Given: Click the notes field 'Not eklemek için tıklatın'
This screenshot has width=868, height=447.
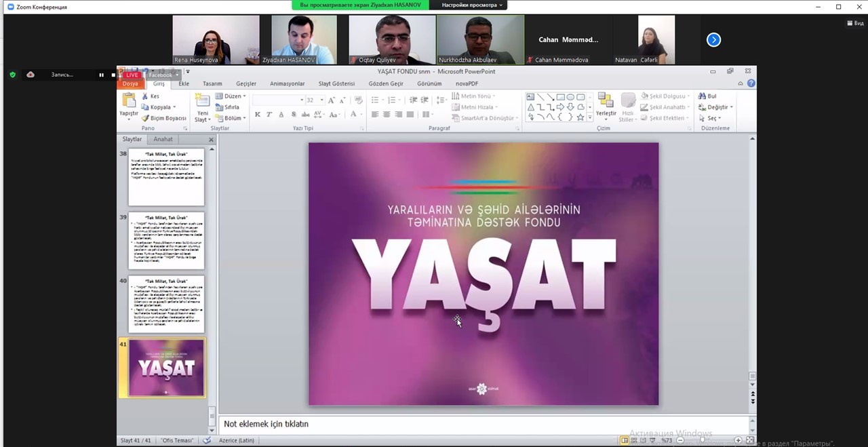Looking at the screenshot, I should (484, 424).
